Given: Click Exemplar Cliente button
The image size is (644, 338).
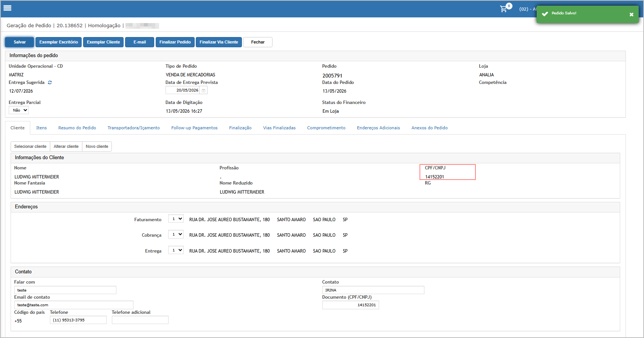Looking at the screenshot, I should click(x=103, y=42).
